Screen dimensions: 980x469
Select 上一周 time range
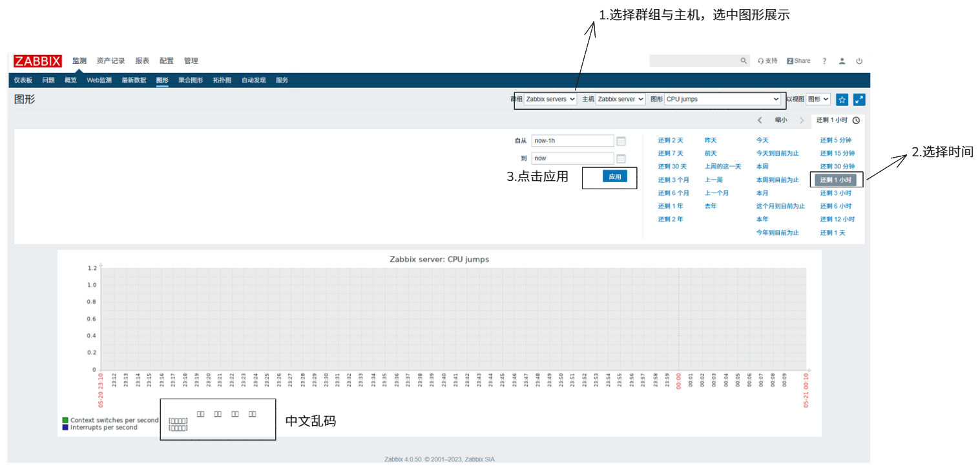(x=714, y=180)
